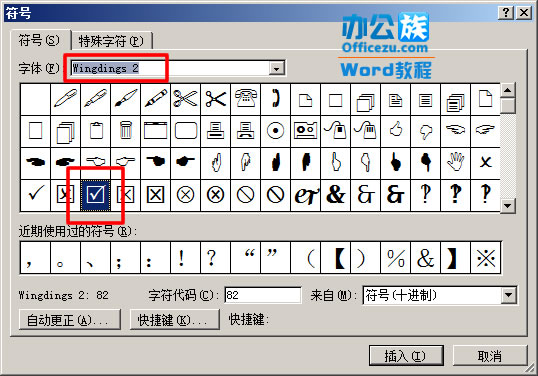Select the crayon pencil symbol
This screenshot has width=538, height=376.
(155, 99)
